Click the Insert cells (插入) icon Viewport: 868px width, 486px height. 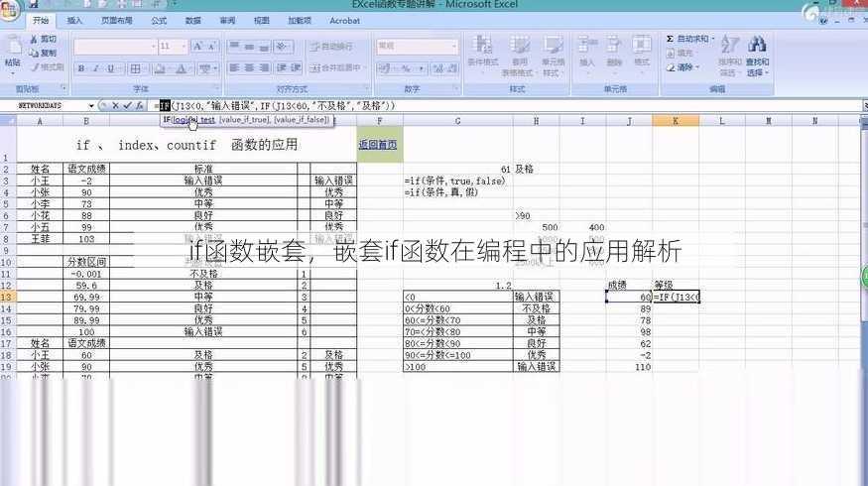pos(587,46)
